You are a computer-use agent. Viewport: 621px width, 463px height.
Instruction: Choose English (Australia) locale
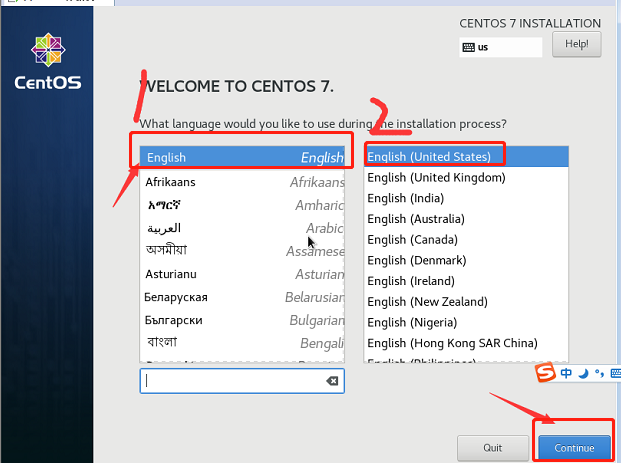tap(466, 219)
